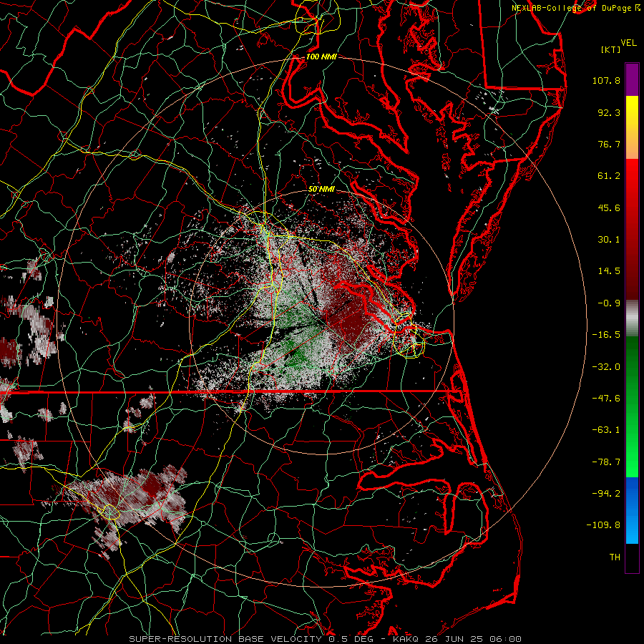The width and height of the screenshot is (644, 644).
Task: Click the 14.5 legend value
Action: tap(609, 271)
